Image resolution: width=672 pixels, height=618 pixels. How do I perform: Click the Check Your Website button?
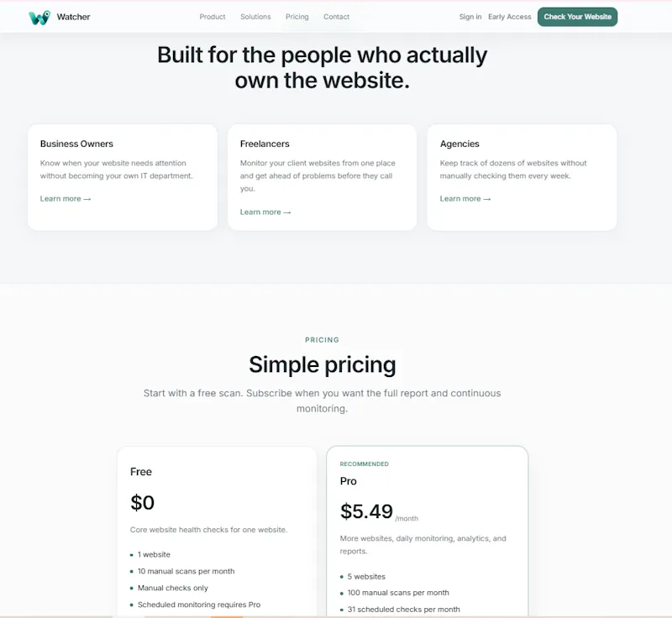pyautogui.click(x=577, y=17)
